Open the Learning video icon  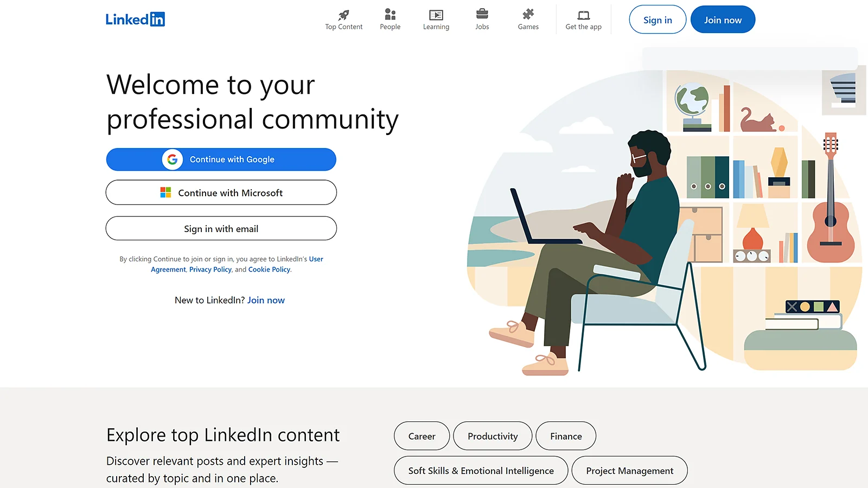click(x=436, y=15)
